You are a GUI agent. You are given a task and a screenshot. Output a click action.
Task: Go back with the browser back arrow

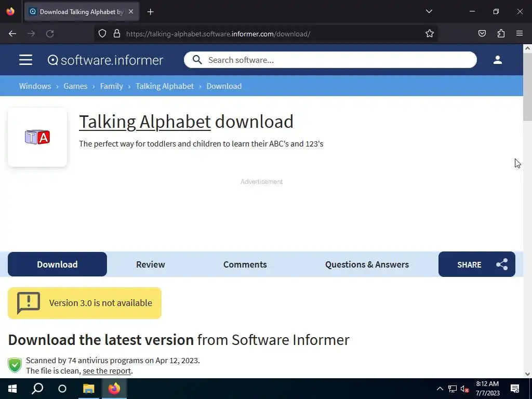(x=12, y=34)
